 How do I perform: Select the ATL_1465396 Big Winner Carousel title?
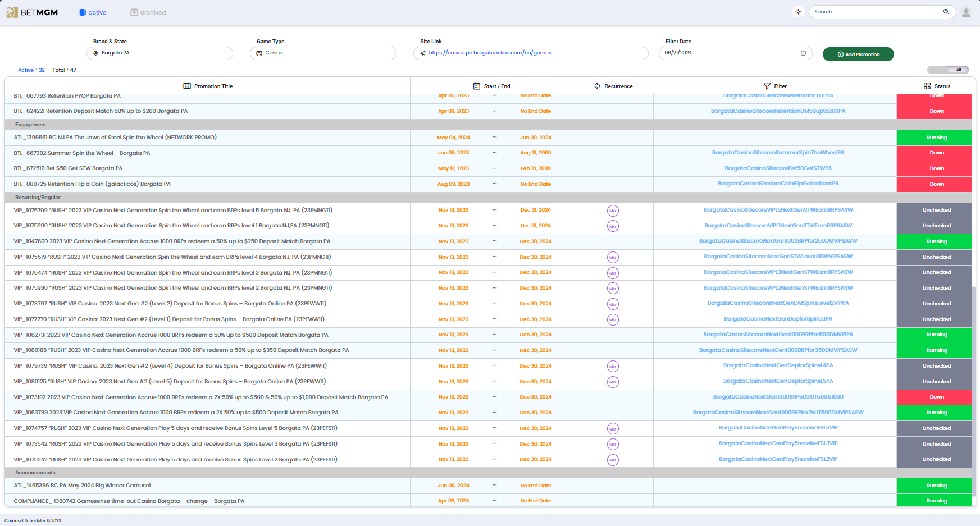click(x=82, y=486)
